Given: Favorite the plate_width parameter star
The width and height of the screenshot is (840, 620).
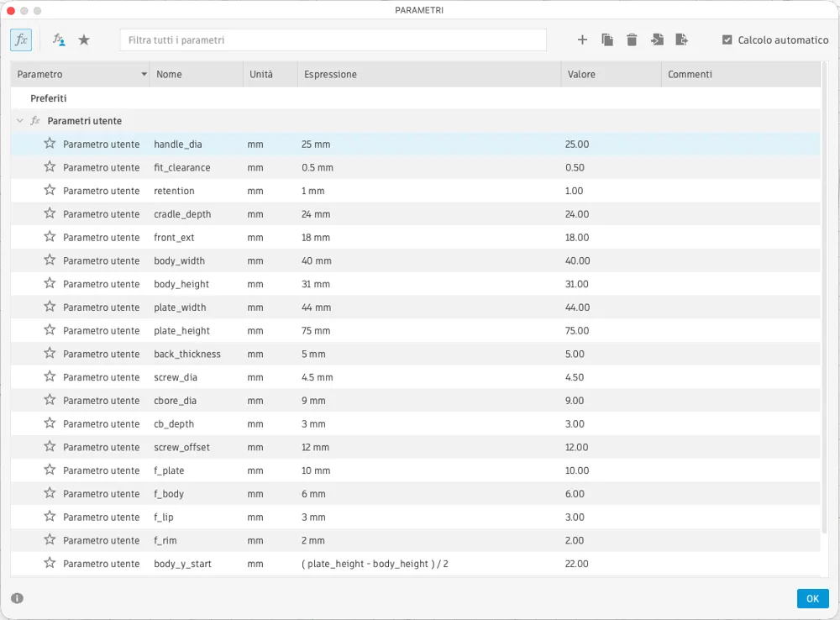Looking at the screenshot, I should pos(50,307).
